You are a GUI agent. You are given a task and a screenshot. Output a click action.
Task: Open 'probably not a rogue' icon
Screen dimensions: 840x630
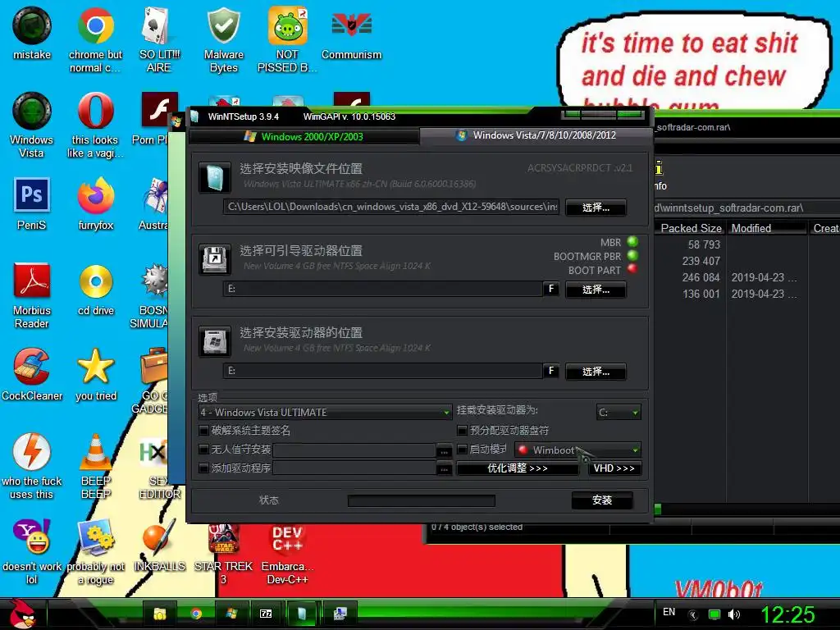[95, 550]
